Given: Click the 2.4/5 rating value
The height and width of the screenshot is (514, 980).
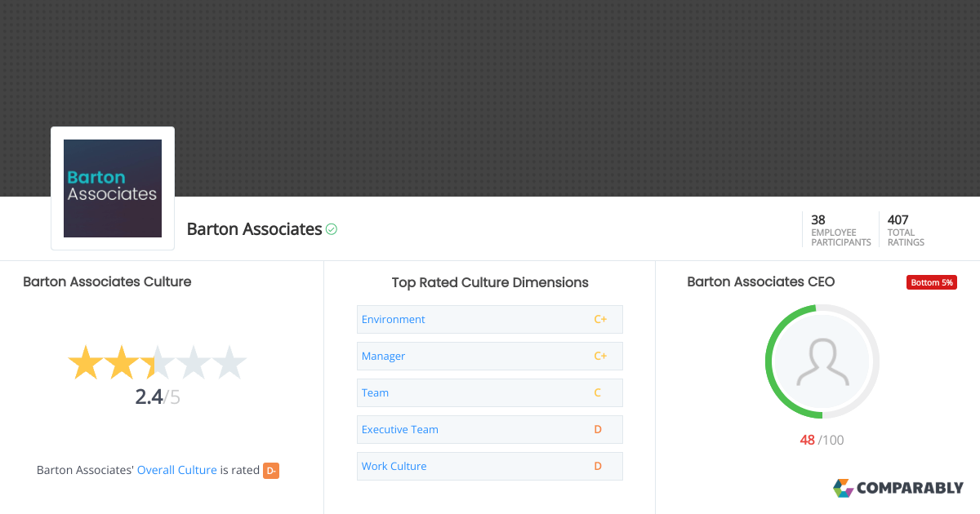Looking at the screenshot, I should pyautogui.click(x=158, y=398).
